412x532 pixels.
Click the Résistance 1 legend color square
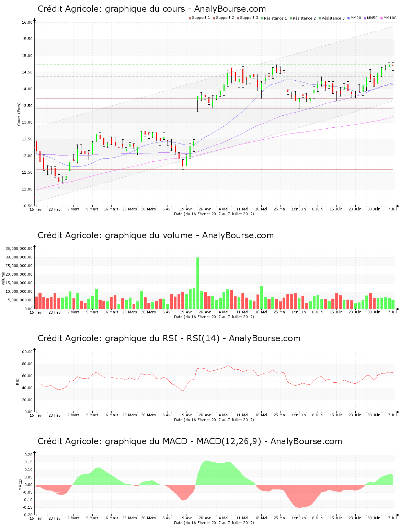pos(262,18)
